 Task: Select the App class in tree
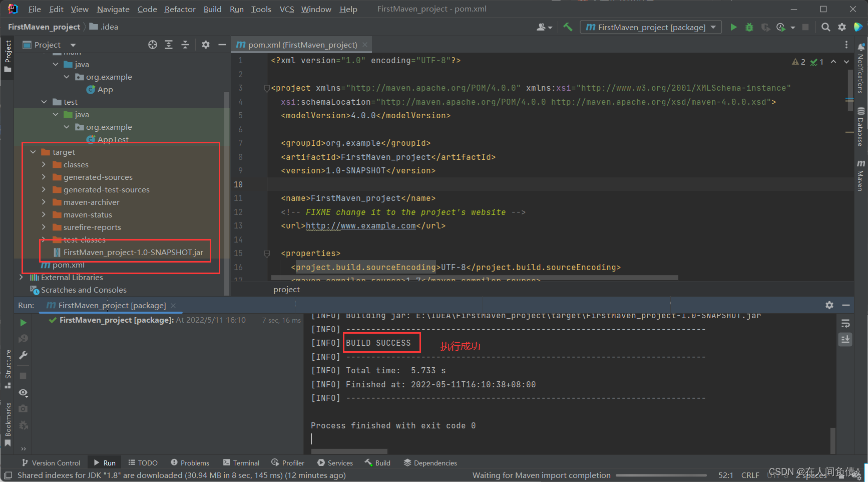[x=100, y=89]
